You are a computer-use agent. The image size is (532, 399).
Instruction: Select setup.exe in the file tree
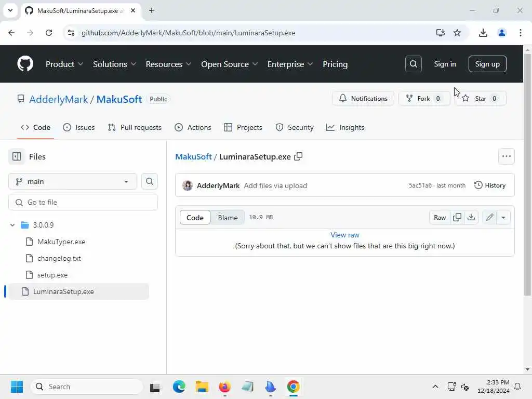[x=52, y=275]
